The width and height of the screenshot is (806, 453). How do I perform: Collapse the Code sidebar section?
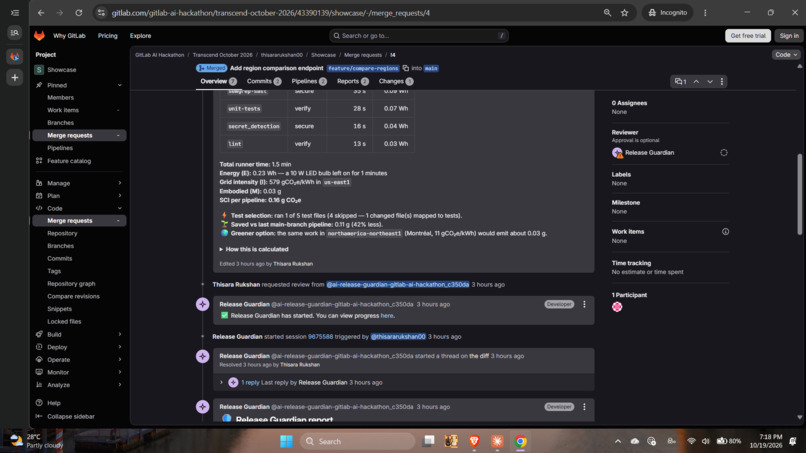[x=120, y=208]
